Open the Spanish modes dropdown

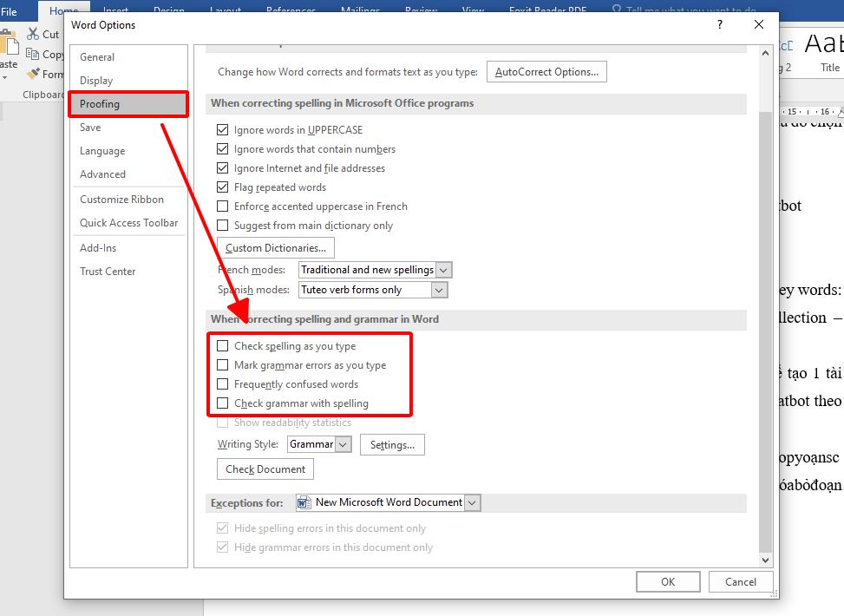coord(439,290)
